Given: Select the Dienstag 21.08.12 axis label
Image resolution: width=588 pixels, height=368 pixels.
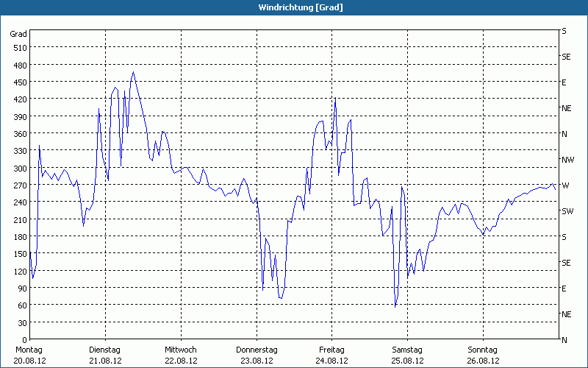Looking at the screenshot, I should tap(105, 355).
